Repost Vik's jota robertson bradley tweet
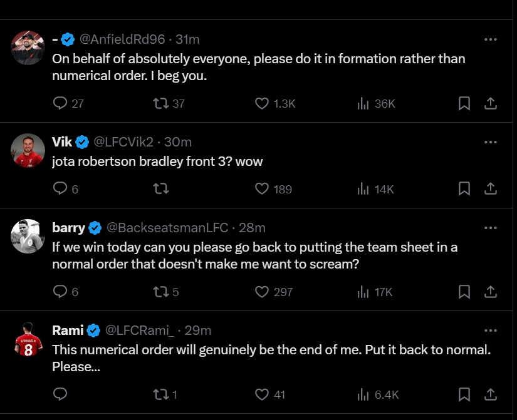 pyautogui.click(x=161, y=188)
